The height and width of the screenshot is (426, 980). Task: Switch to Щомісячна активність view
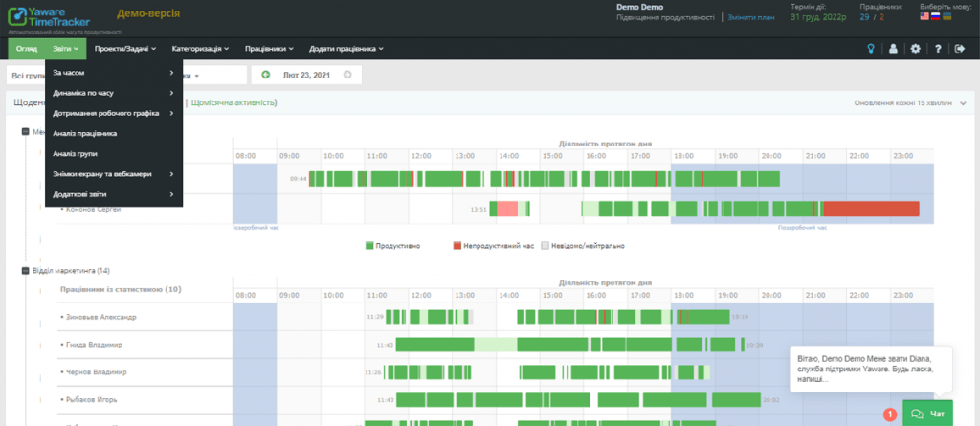(234, 101)
